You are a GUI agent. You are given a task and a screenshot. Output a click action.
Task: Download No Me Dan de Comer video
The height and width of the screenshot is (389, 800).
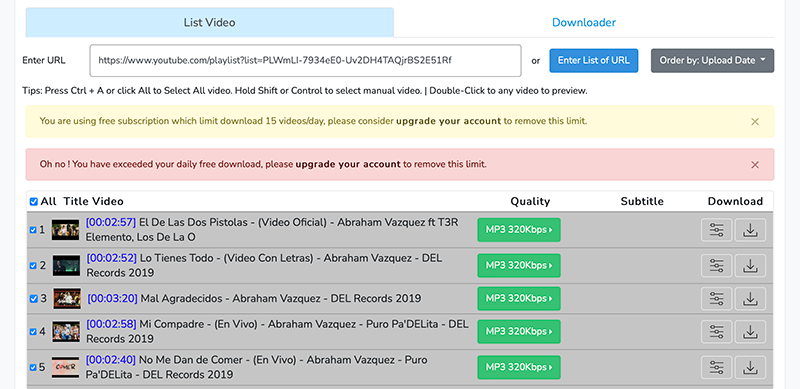click(750, 367)
